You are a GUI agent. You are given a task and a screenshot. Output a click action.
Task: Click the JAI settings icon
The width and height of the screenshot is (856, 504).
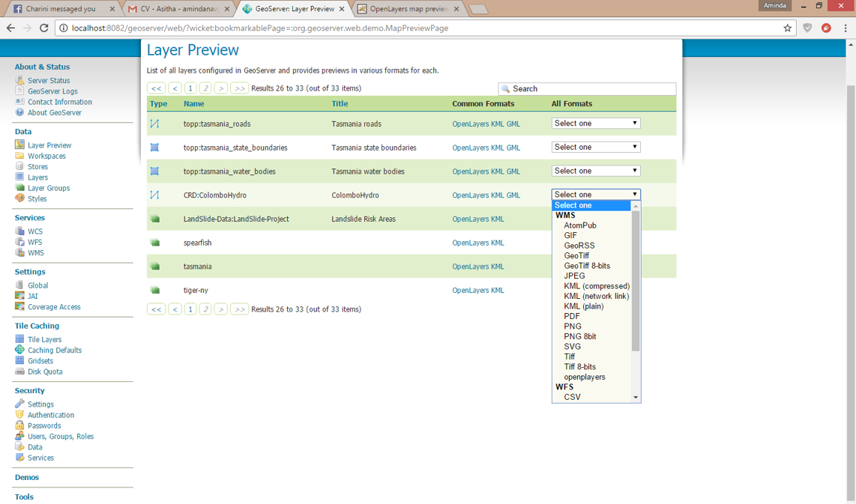(19, 296)
